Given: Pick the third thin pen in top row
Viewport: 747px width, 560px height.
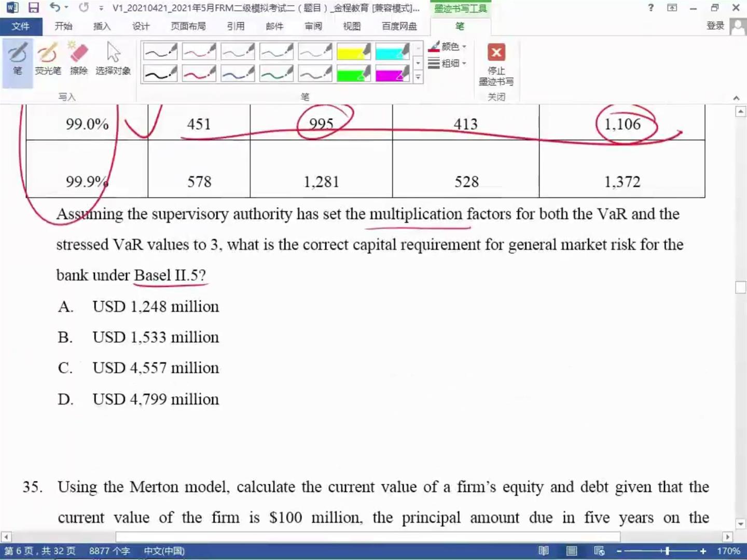Looking at the screenshot, I should [238, 51].
